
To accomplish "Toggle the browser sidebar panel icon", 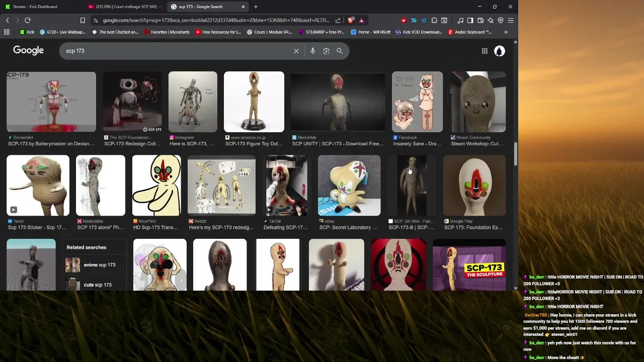I will (x=470, y=20).
